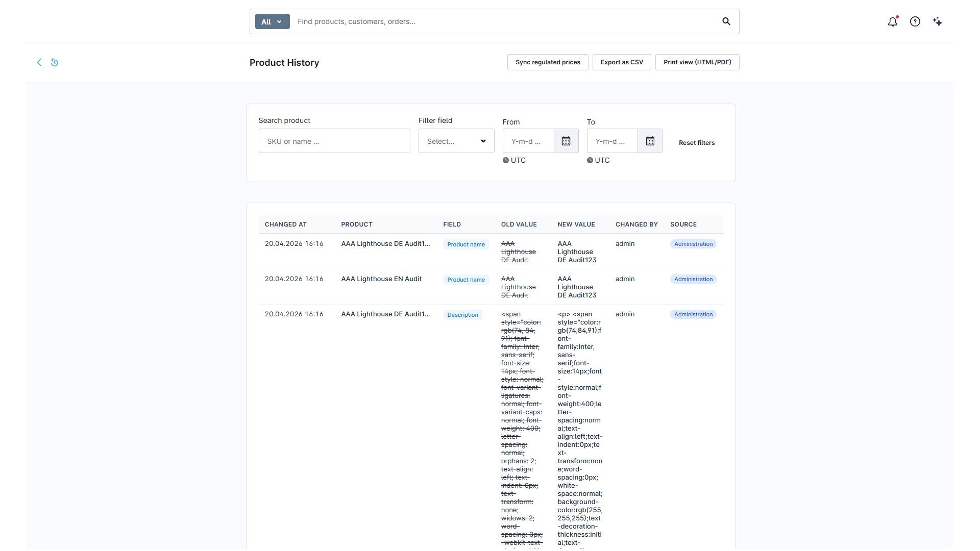The width and height of the screenshot is (980, 551).
Task: Click admin in the Description row
Action: [625, 314]
